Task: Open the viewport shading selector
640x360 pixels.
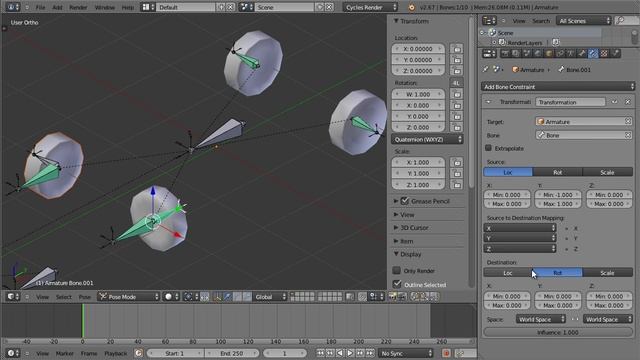Action: coord(171,297)
